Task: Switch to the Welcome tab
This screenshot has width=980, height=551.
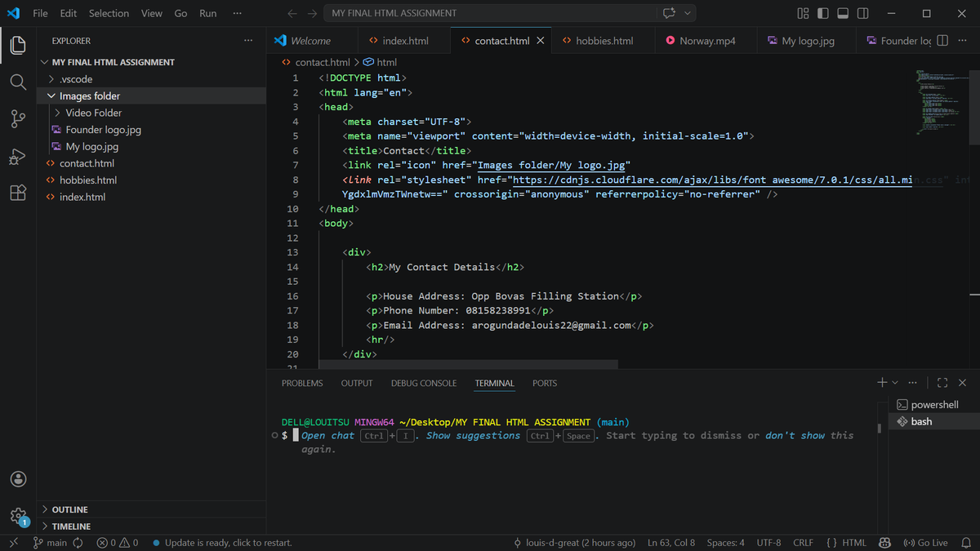Action: pos(311,41)
